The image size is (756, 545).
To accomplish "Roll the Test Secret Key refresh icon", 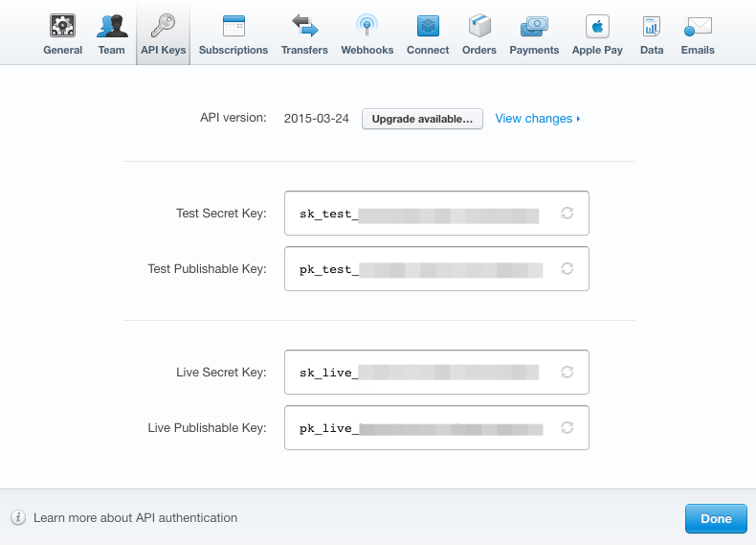I will point(567,213).
